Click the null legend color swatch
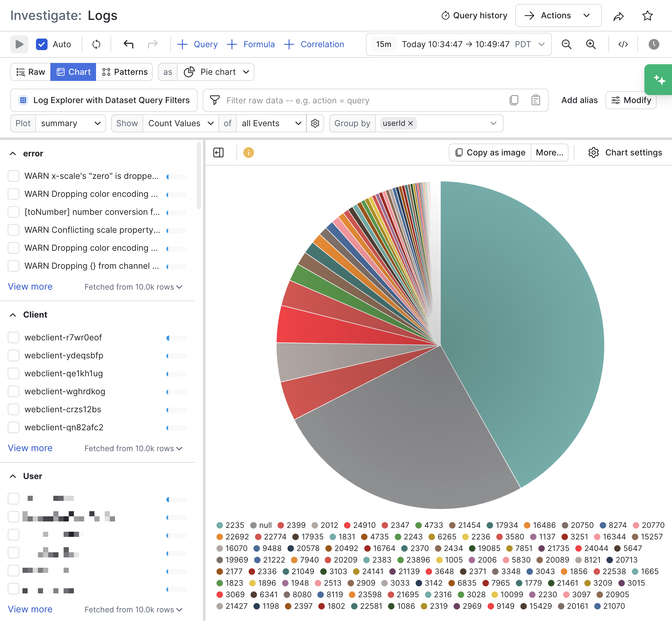Image resolution: width=672 pixels, height=621 pixels. tap(253, 525)
